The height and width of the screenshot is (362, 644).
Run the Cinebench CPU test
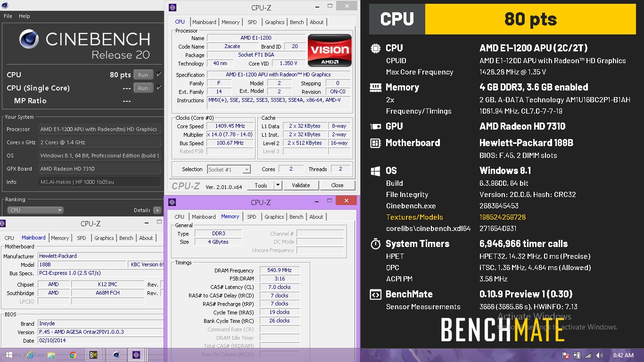coord(143,74)
